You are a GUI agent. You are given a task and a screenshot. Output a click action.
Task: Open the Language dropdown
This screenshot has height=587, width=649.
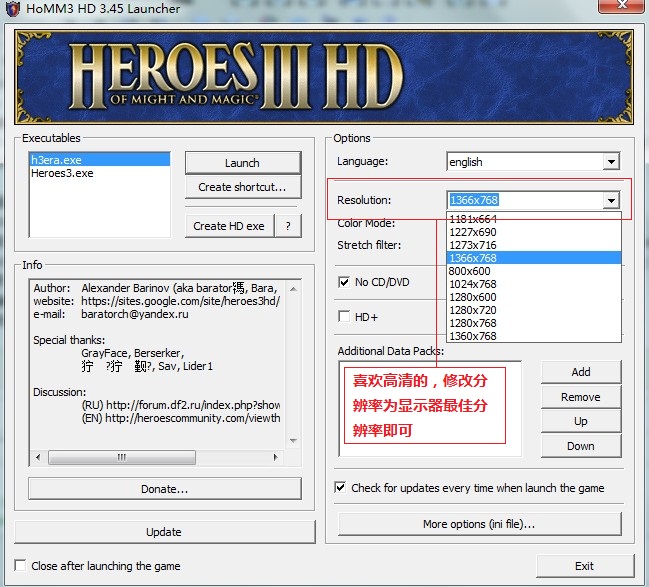(x=611, y=162)
